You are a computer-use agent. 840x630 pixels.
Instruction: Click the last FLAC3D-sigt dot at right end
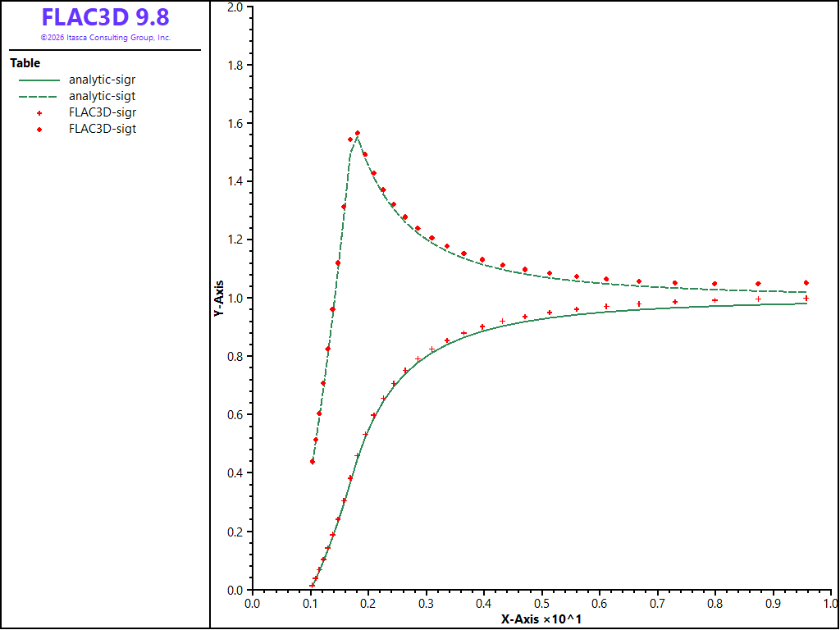[806, 283]
